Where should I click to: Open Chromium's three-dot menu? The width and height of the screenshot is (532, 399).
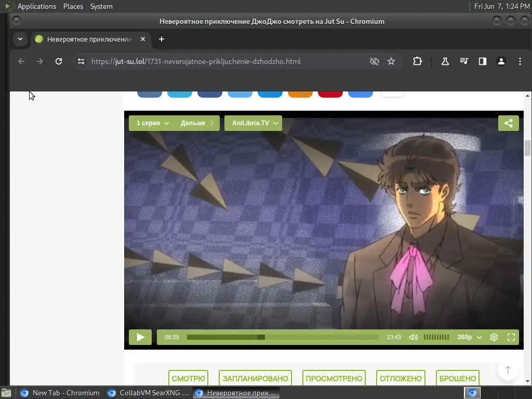tap(520, 61)
